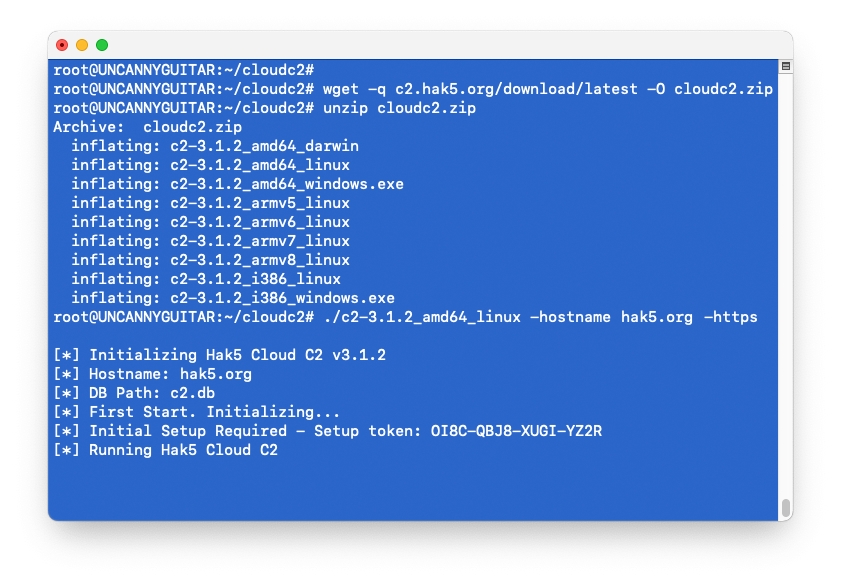Click the c2-3.1.2_armv7_linux filename
Image resolution: width=841 pixels, height=588 pixels.
[260, 241]
